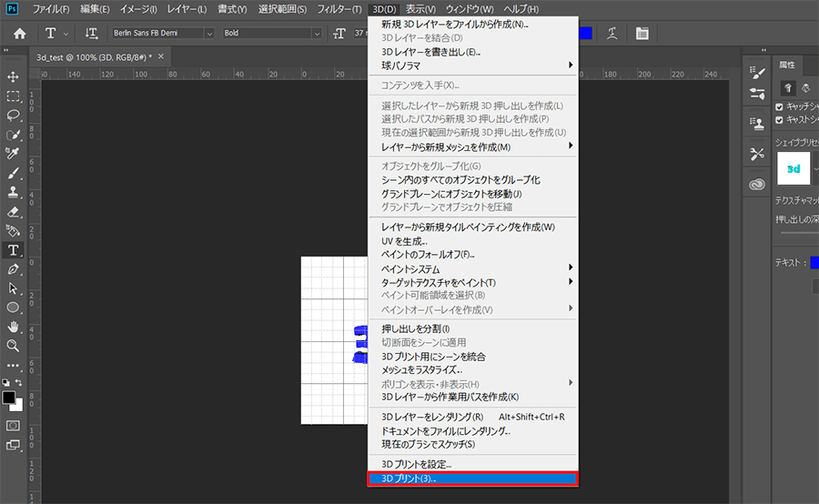The image size is (819, 504).
Task: Select the Move tool
Action: [13, 76]
